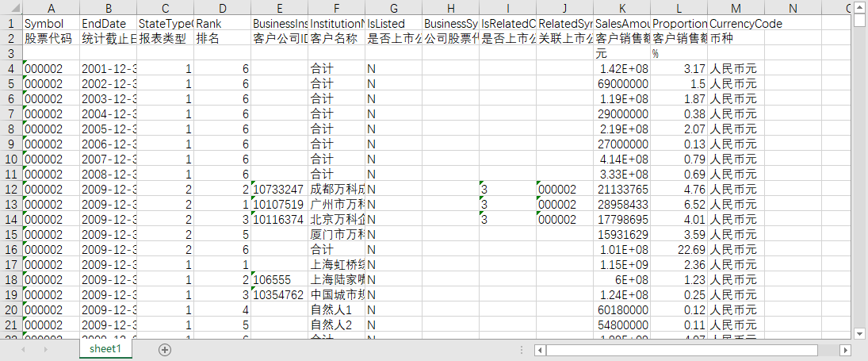868x361 pixels.
Task: Click the previous sheet navigation arrow
Action: click(23, 349)
